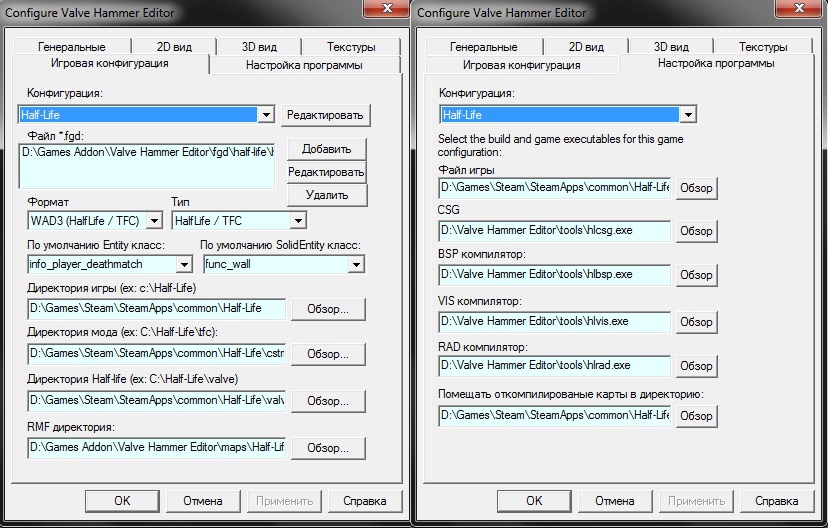Open Справка in right window

click(x=777, y=501)
